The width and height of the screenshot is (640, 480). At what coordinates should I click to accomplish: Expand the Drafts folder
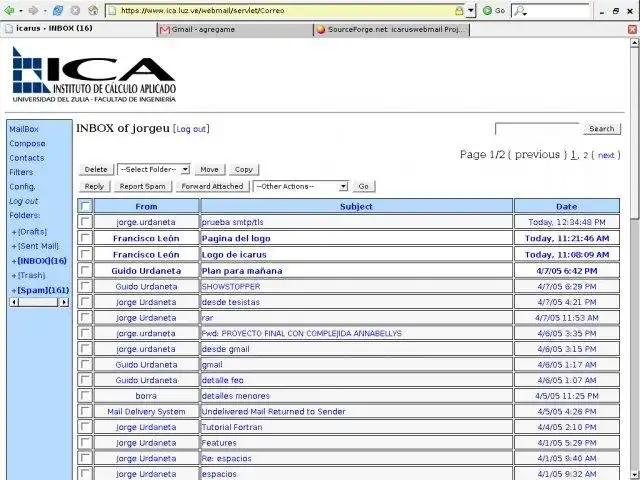[14, 232]
